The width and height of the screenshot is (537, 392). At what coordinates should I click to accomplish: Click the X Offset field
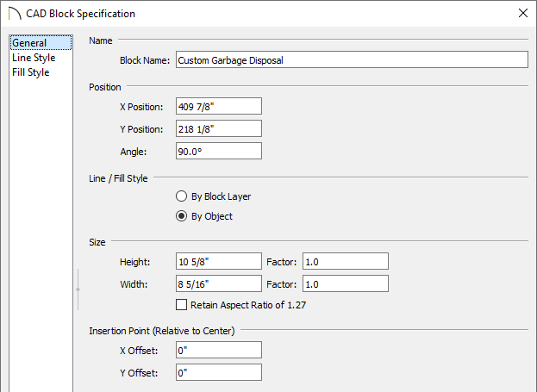coord(219,350)
